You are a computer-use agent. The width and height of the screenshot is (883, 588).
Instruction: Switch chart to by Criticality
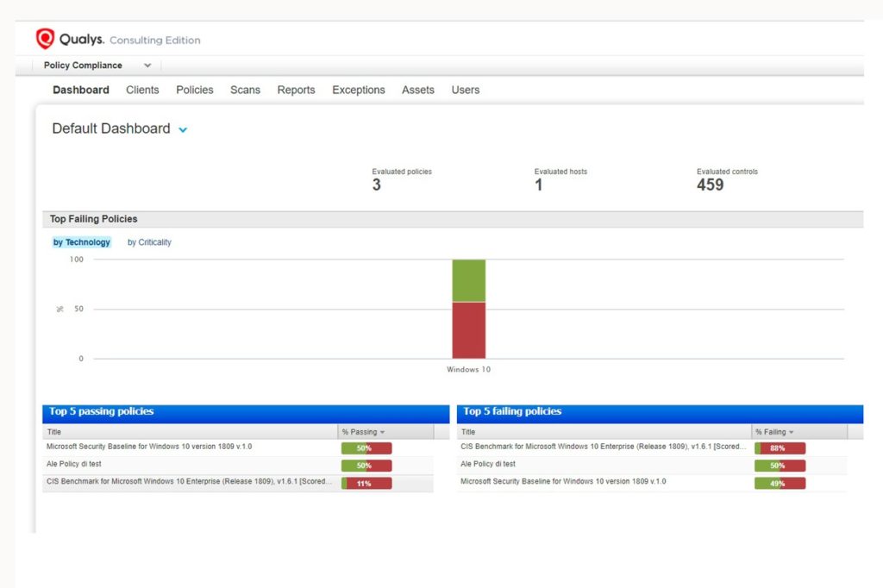149,242
